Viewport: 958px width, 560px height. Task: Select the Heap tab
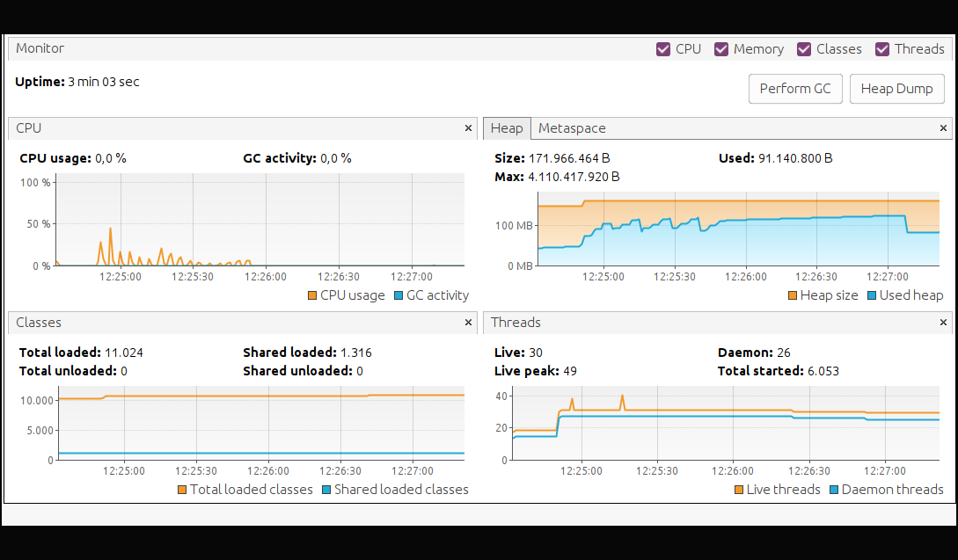pos(506,128)
